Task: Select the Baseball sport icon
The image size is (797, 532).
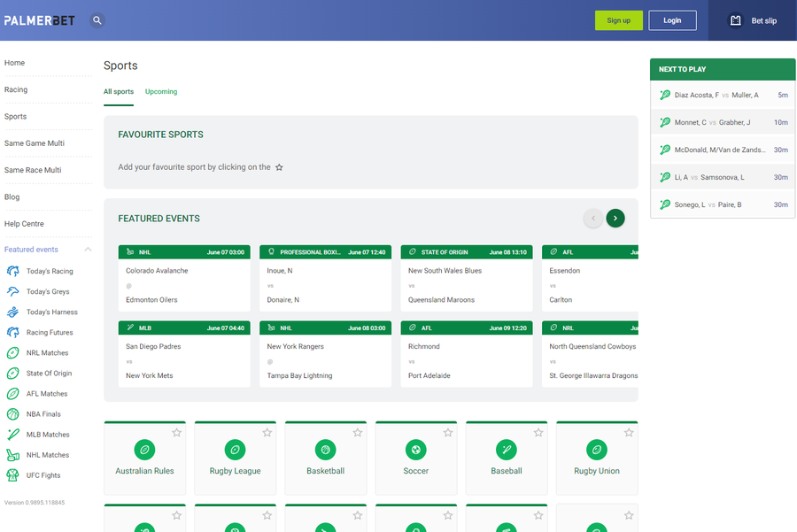Action: [x=507, y=450]
